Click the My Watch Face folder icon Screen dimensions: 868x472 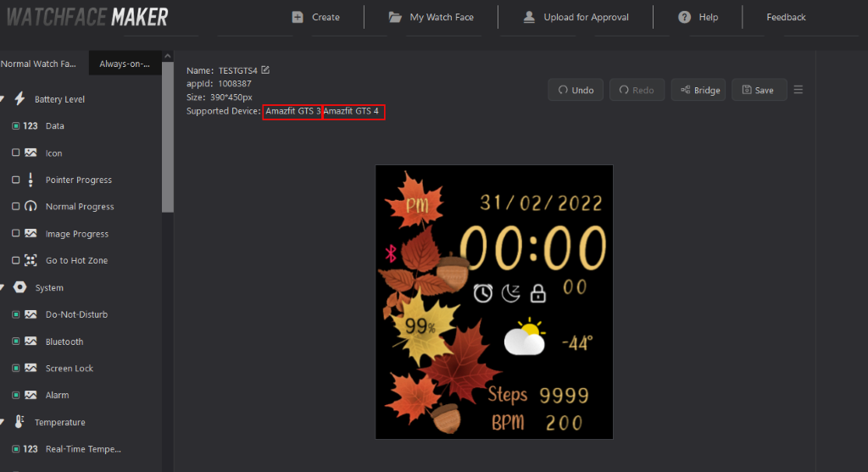click(395, 17)
